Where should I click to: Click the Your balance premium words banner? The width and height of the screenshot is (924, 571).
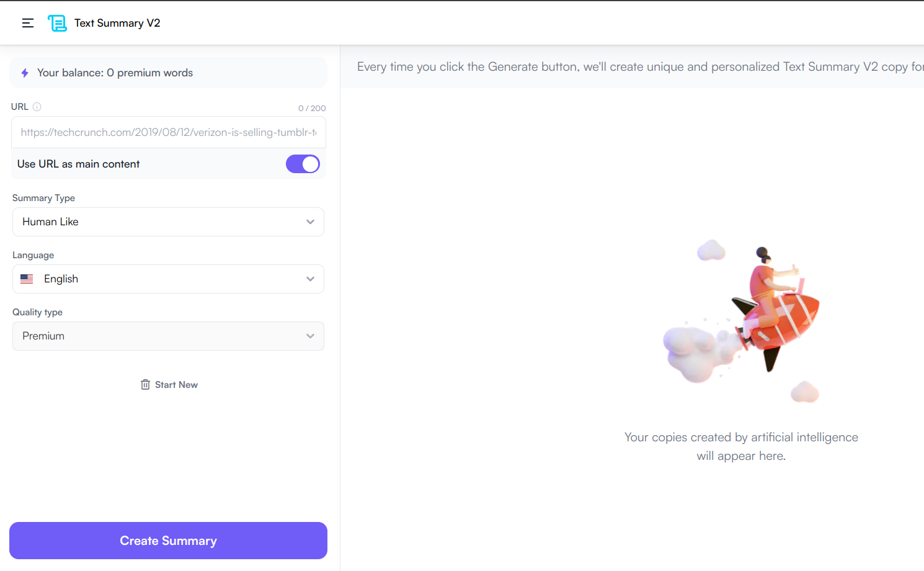(x=168, y=73)
